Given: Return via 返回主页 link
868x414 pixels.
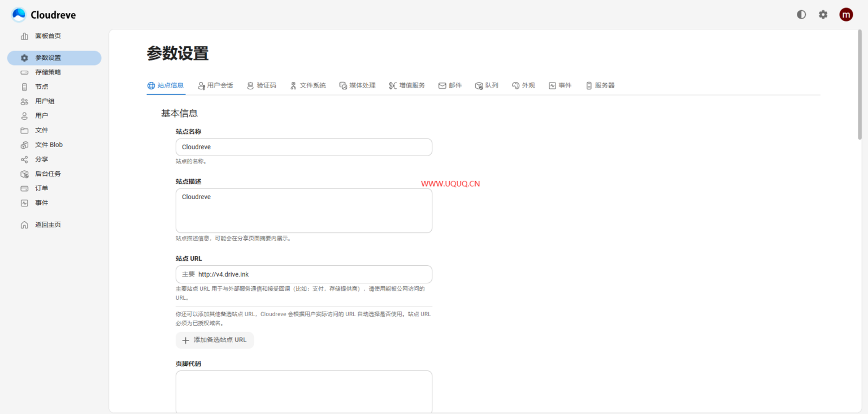Looking at the screenshot, I should click(54, 225).
